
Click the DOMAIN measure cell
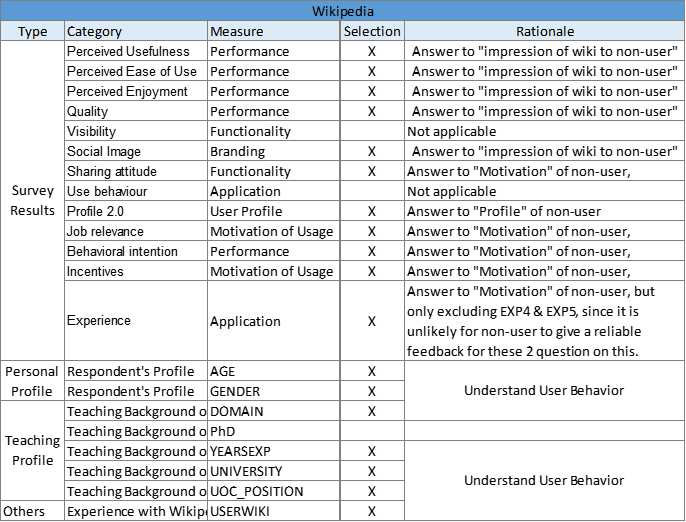274,411
